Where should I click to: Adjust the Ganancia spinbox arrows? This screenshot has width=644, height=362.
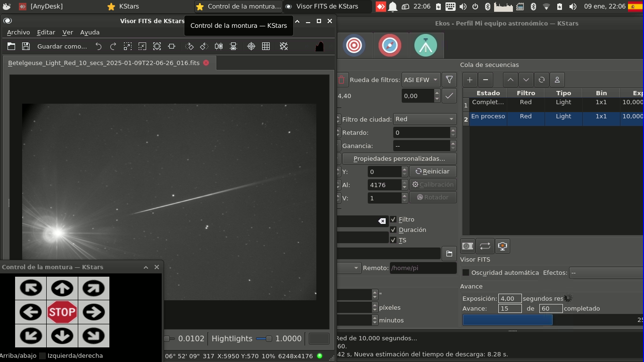[453, 146]
